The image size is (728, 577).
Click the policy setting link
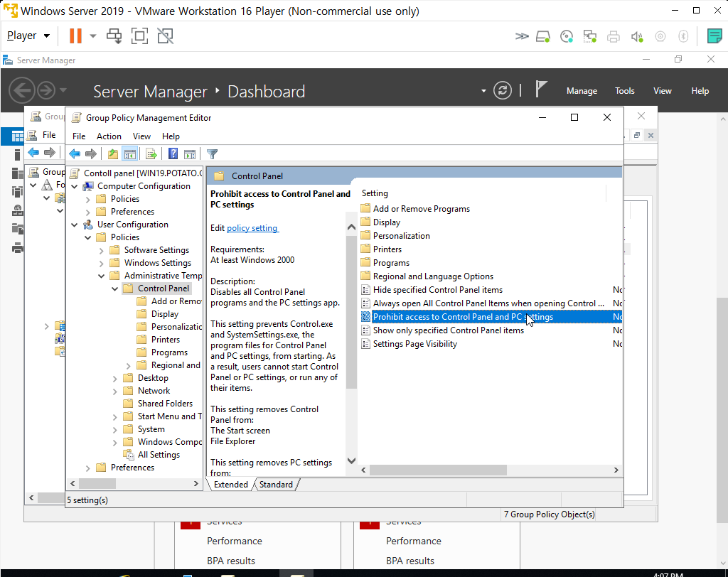[x=252, y=228]
